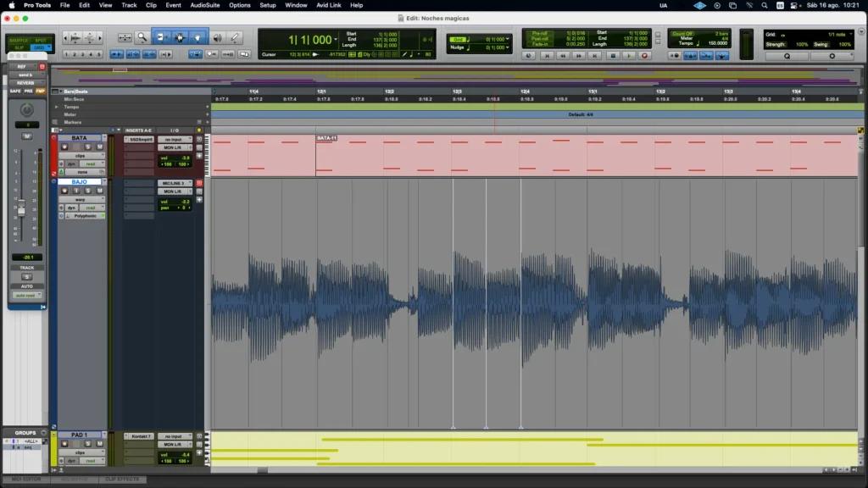Screen dimensions: 868x488
Task: Solo the BATA track
Action: (87, 147)
